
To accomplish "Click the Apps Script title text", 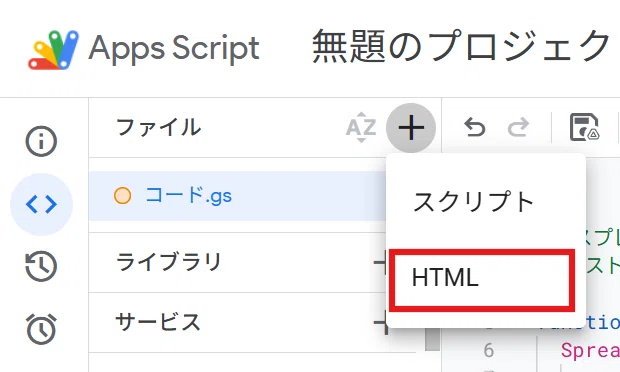I will pos(174,49).
